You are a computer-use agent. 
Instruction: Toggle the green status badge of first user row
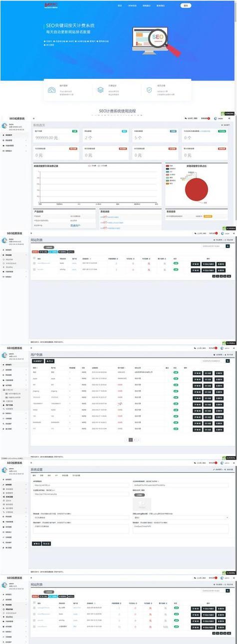(176, 373)
